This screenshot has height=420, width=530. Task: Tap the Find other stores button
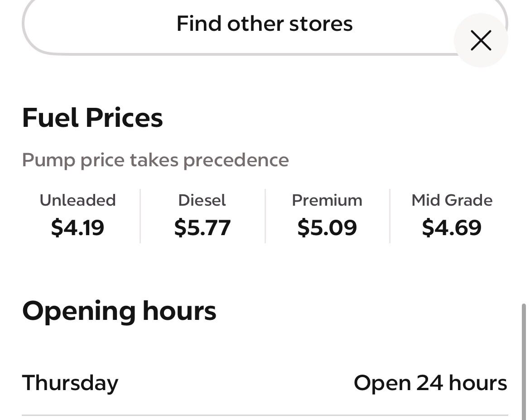264,24
